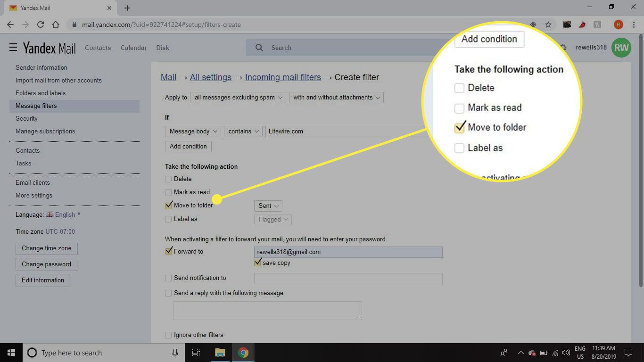Uncheck the save copy checkbox
Screen dimensions: 644x362
tap(257, 263)
